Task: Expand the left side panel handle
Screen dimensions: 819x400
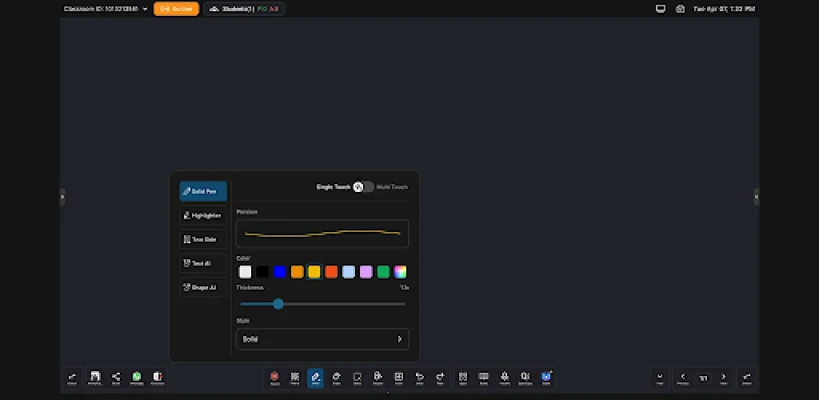Action: tap(62, 197)
